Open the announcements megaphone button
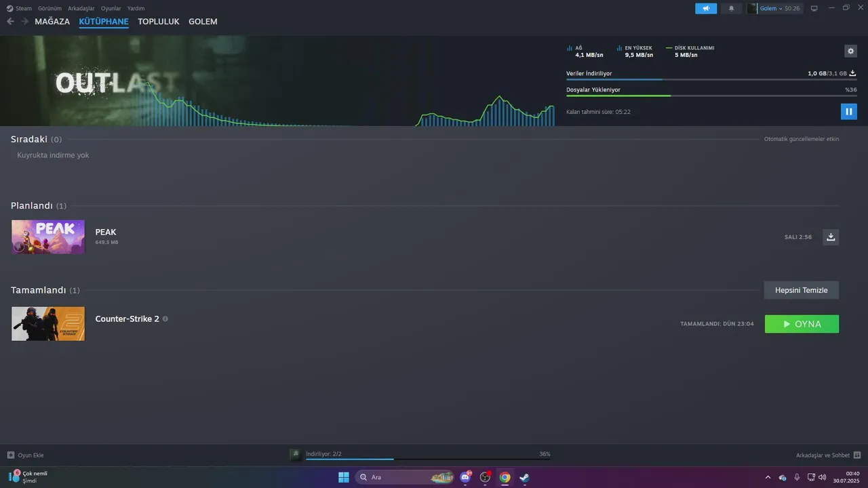This screenshot has height=488, width=868. coord(706,8)
